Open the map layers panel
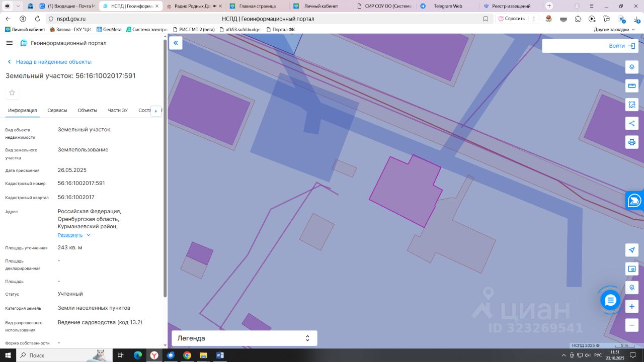This screenshot has width=644, height=362. (632, 67)
